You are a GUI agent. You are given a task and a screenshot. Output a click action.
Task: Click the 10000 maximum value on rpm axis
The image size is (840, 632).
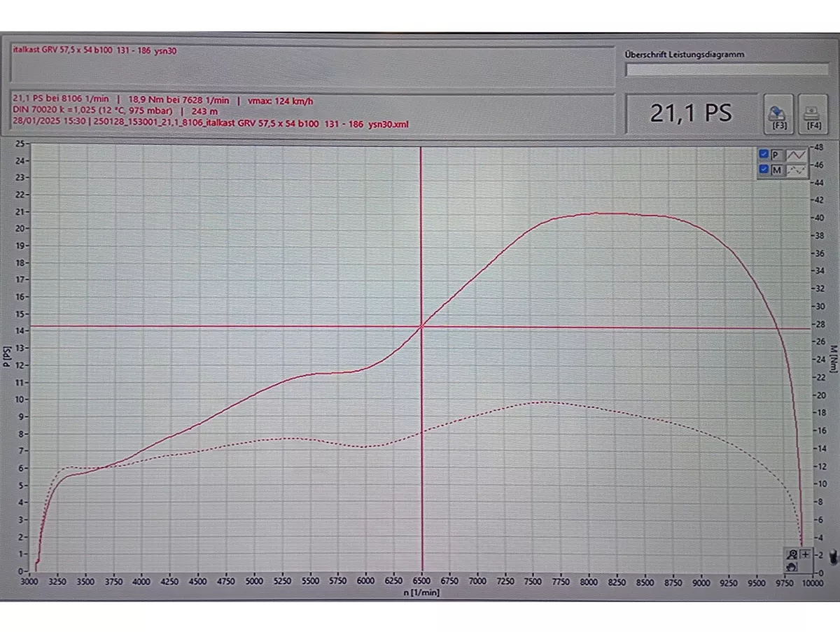pyautogui.click(x=812, y=582)
